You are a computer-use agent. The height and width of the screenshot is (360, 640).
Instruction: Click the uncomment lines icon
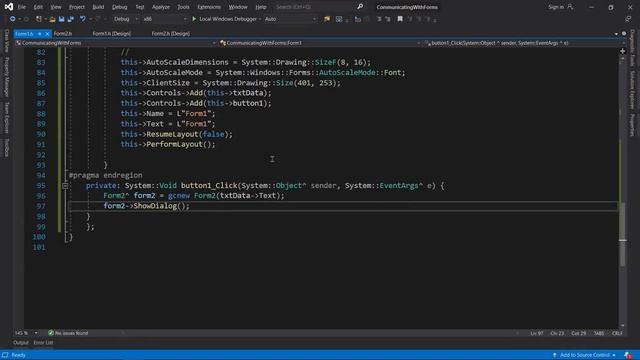[388, 19]
